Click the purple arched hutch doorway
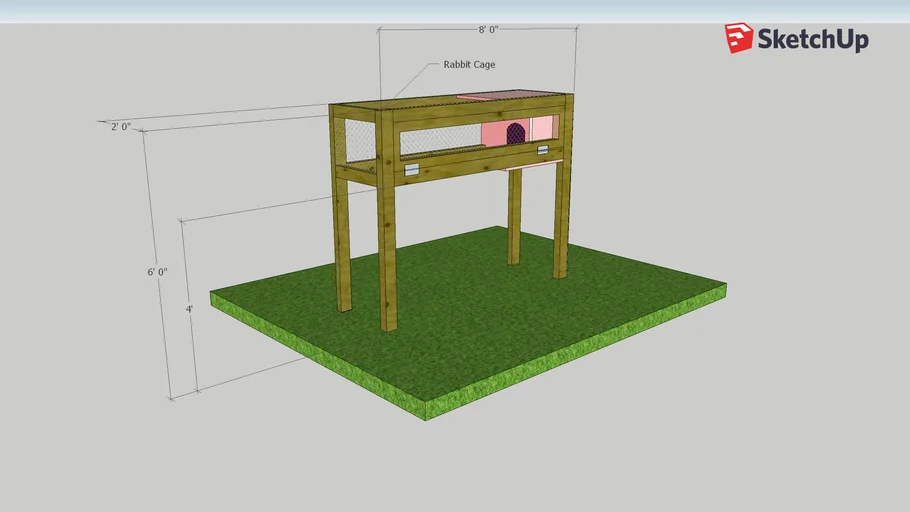 (516, 134)
